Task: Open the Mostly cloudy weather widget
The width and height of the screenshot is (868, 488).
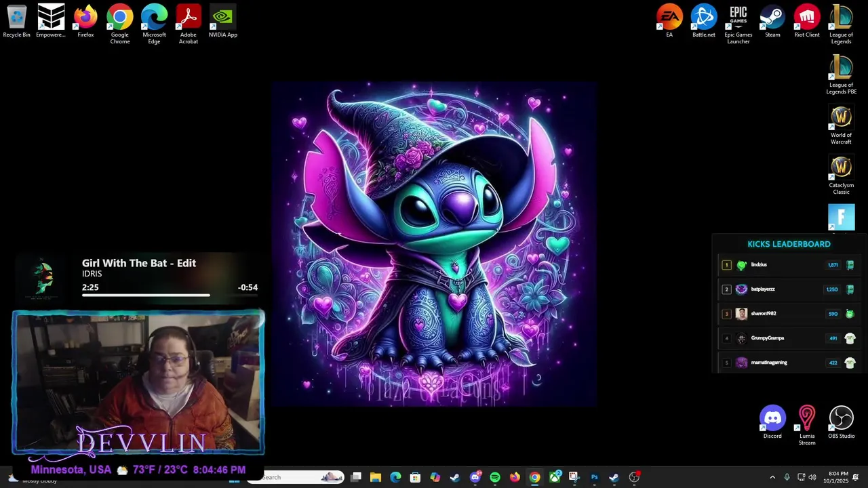Action: pos(33,479)
